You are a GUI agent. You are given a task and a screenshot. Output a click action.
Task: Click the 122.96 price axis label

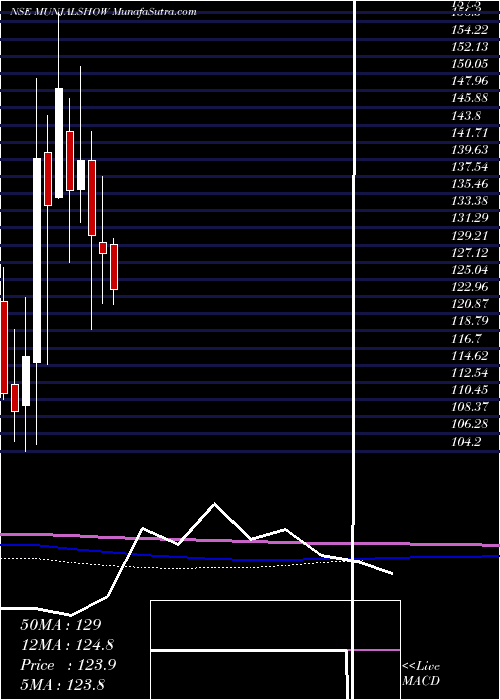click(470, 287)
